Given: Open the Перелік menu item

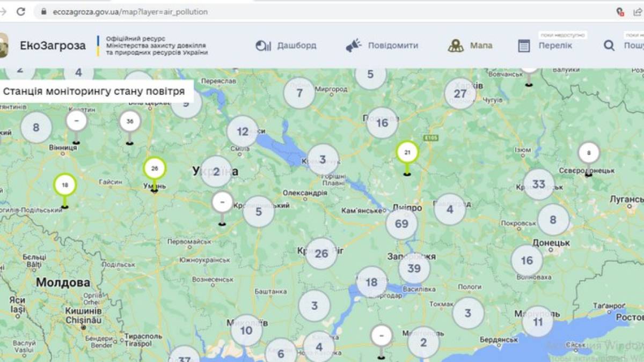Looking at the screenshot, I should [x=555, y=46].
